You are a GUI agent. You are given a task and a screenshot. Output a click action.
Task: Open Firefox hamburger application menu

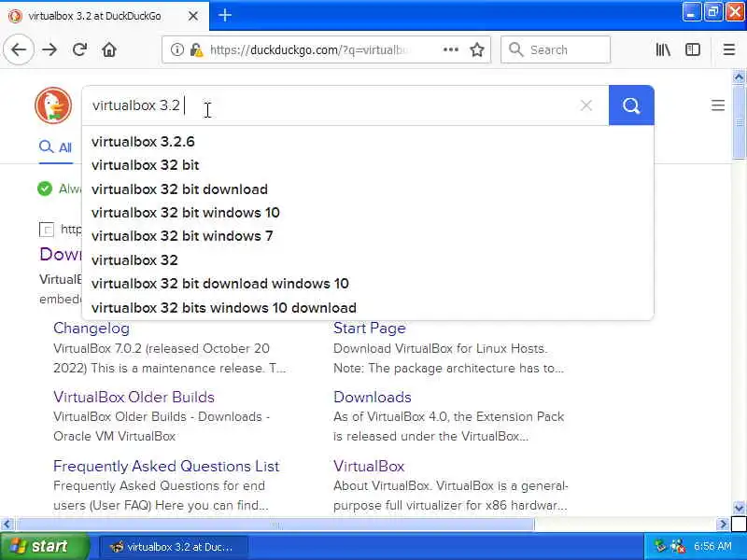tap(729, 49)
